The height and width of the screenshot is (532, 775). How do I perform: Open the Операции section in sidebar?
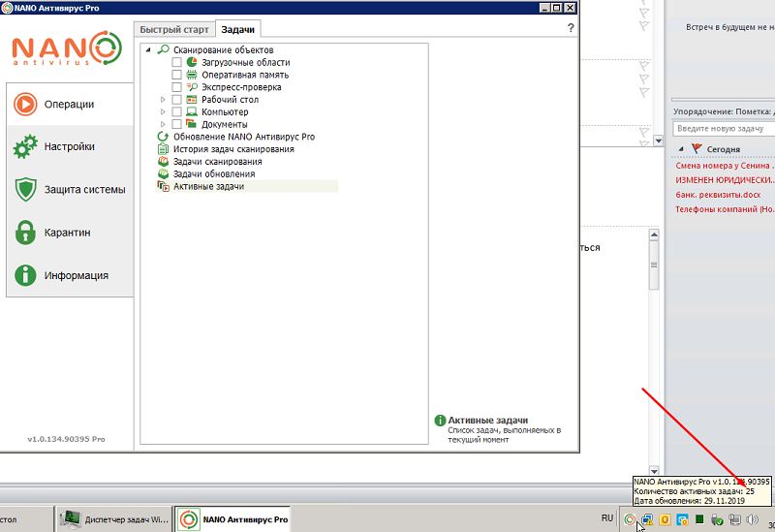(x=68, y=104)
